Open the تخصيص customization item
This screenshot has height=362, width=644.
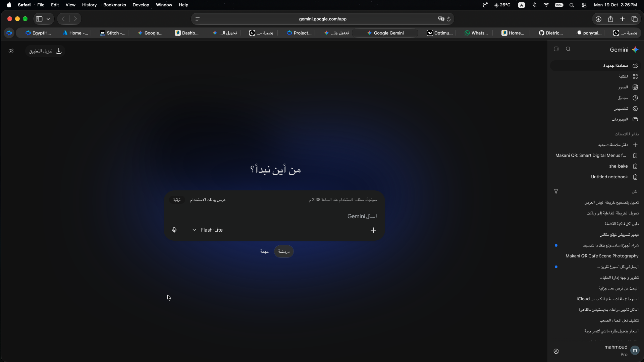click(595, 109)
